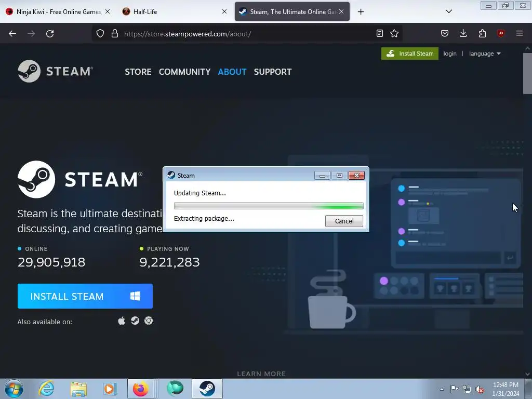
Task: Open the STORE menu
Action: click(x=138, y=72)
